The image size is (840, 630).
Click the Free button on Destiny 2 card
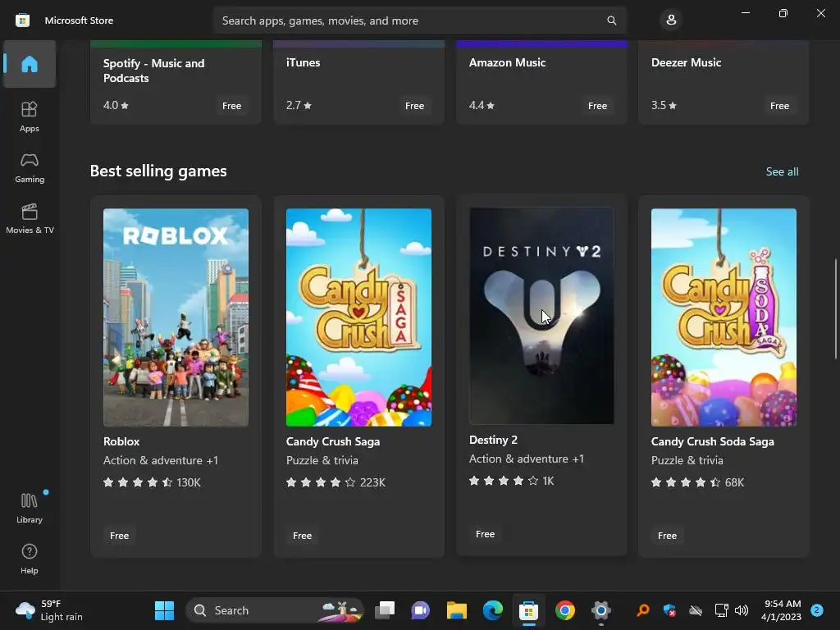pyautogui.click(x=485, y=533)
